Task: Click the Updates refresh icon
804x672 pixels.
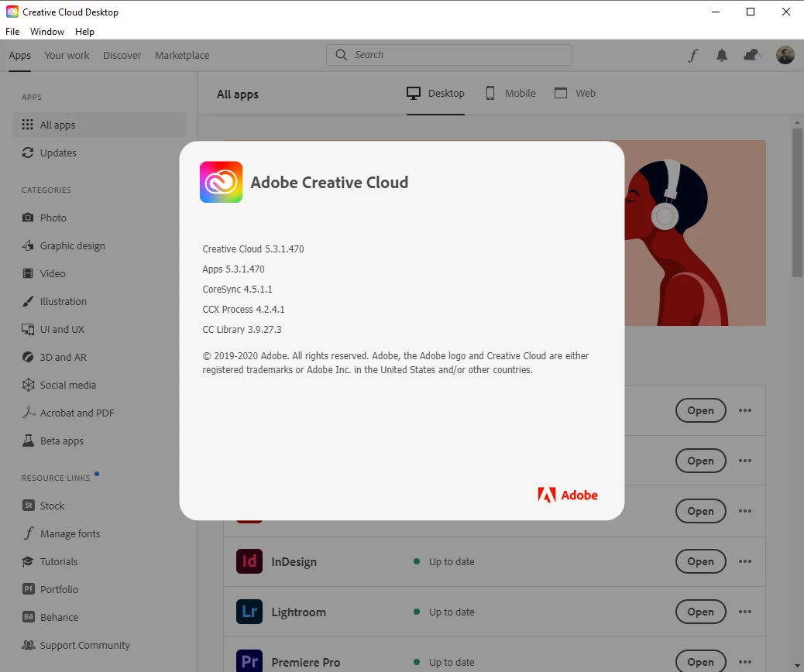Action: coord(28,153)
